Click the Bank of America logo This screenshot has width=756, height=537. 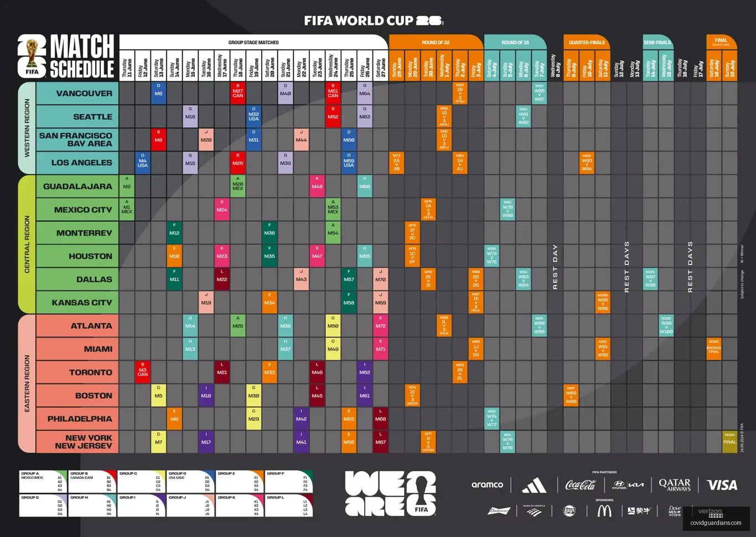[534, 510]
